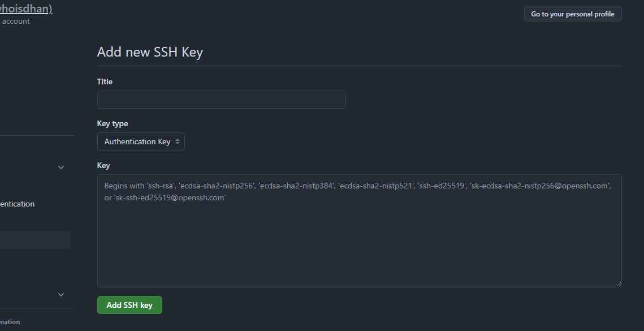
Task: Click the Key label above the textarea
Action: point(103,165)
